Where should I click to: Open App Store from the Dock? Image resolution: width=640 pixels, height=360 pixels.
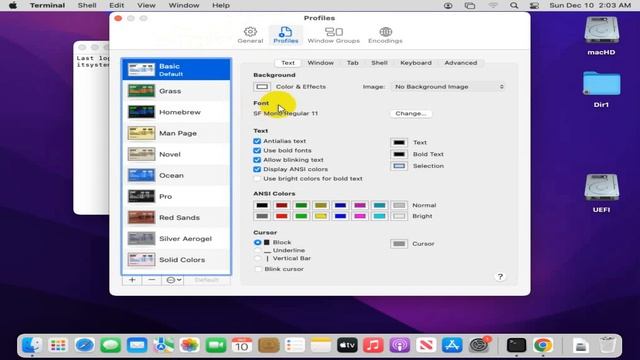(x=452, y=345)
